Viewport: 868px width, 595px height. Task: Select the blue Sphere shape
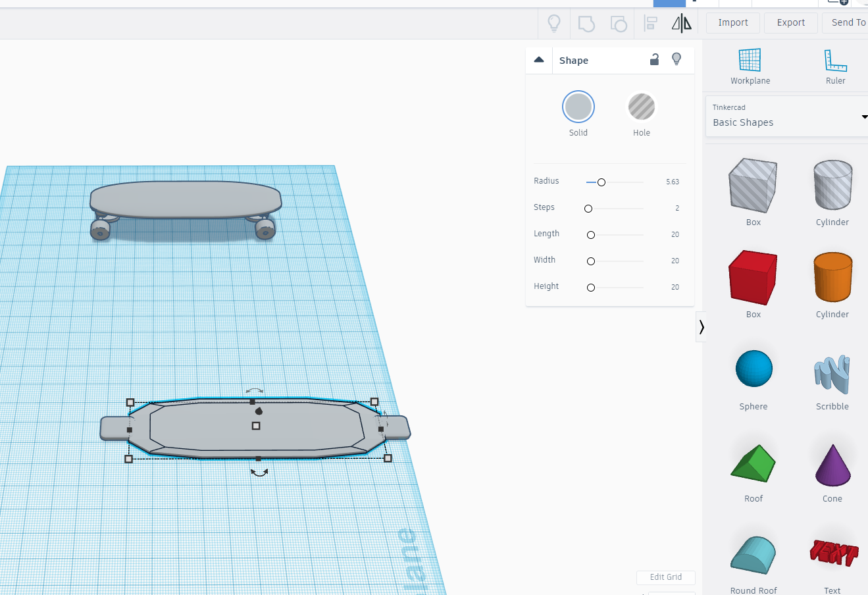click(753, 369)
